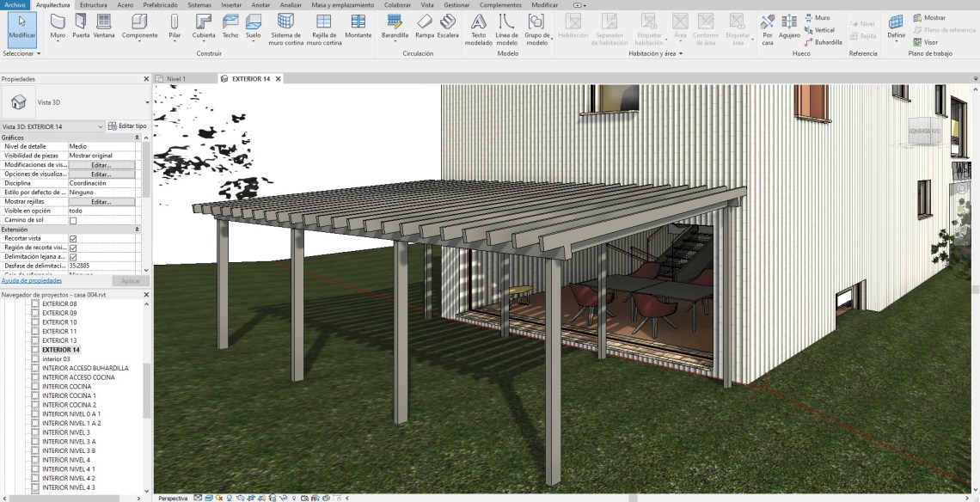Toggle the Recortar vista checkbox

[x=73, y=238]
